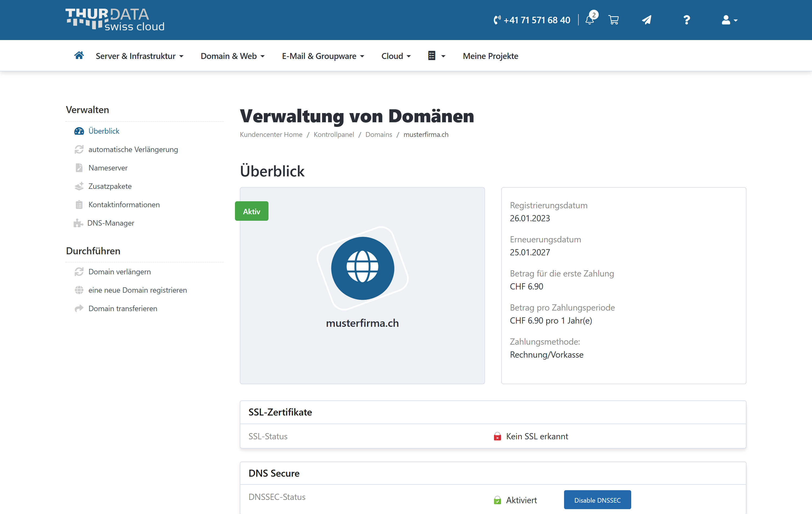Go to Domains breadcrumb

[379, 134]
